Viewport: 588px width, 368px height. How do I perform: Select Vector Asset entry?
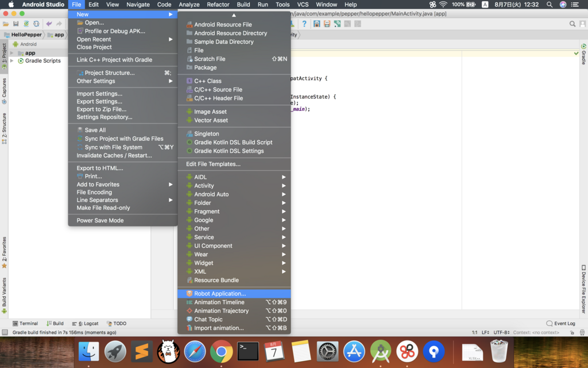click(x=234, y=120)
